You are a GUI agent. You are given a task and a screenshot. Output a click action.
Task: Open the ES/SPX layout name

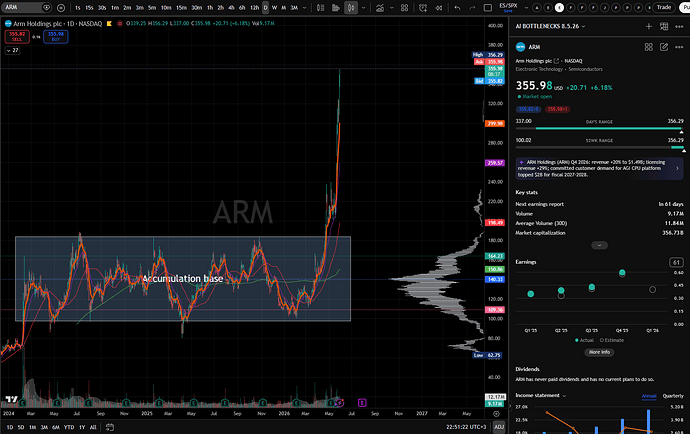(508, 7)
